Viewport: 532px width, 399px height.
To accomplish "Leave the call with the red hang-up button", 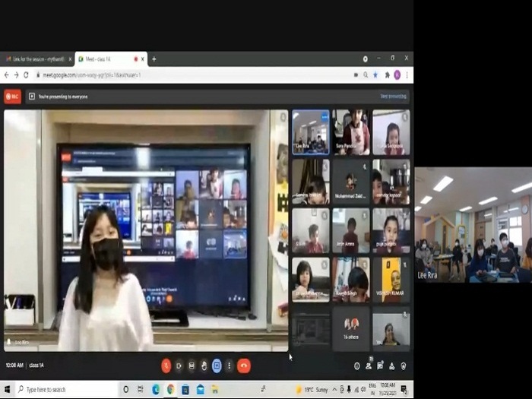I will [x=244, y=366].
